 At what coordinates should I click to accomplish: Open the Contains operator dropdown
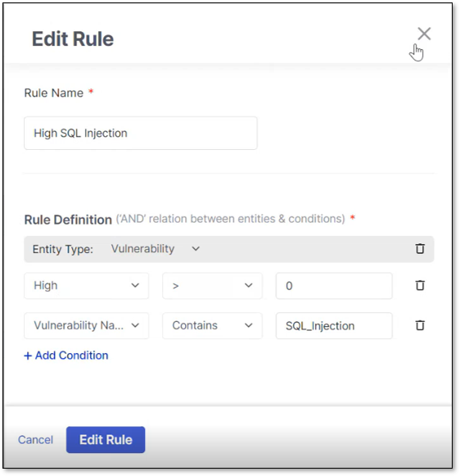212,326
